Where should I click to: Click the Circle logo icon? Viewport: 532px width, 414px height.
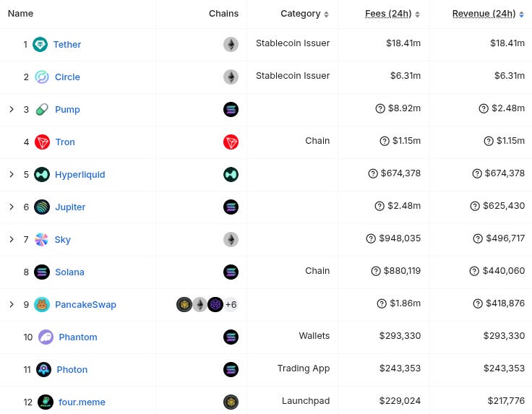point(42,77)
